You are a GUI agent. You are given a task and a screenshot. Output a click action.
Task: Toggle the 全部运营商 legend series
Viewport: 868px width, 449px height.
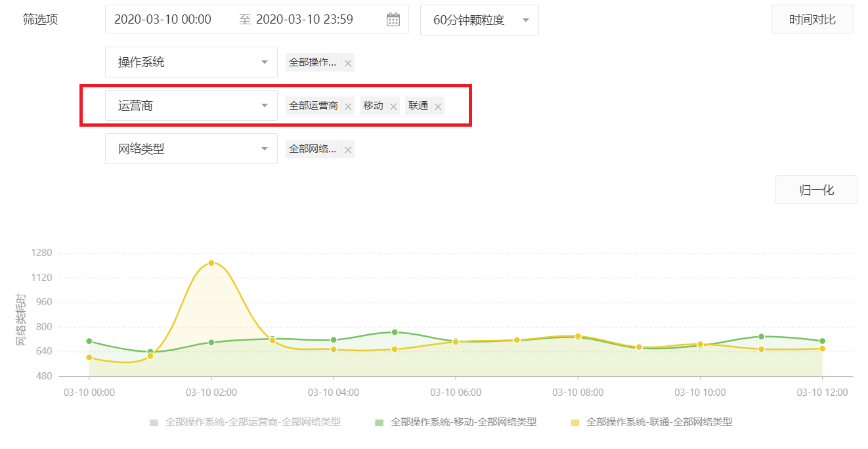tap(245, 422)
